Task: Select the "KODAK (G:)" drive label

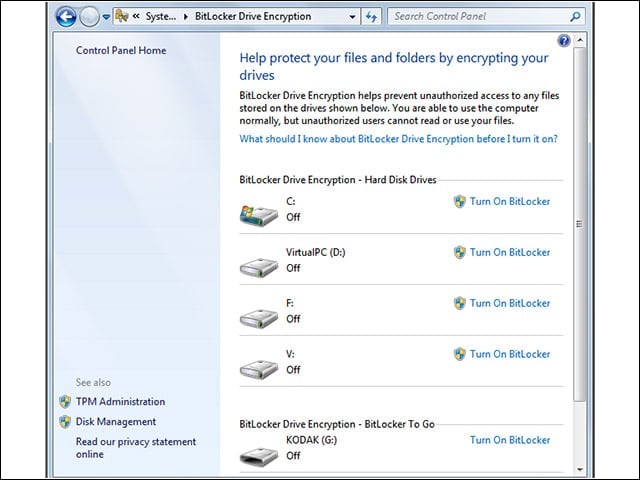Action: 311,440
